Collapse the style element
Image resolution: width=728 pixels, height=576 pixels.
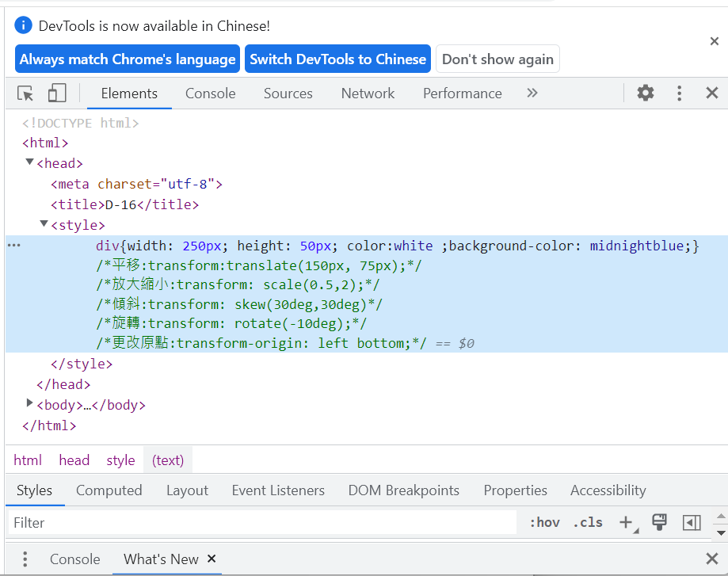pos(44,224)
